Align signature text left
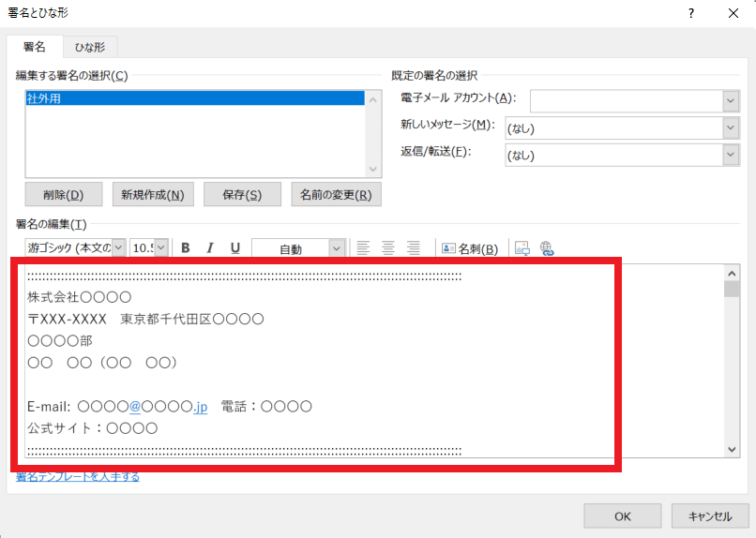 click(363, 248)
